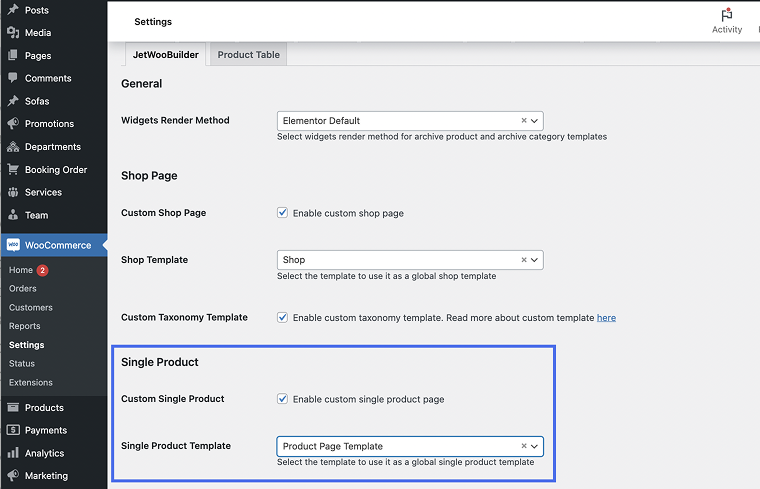Click the Departments icon

13,146
